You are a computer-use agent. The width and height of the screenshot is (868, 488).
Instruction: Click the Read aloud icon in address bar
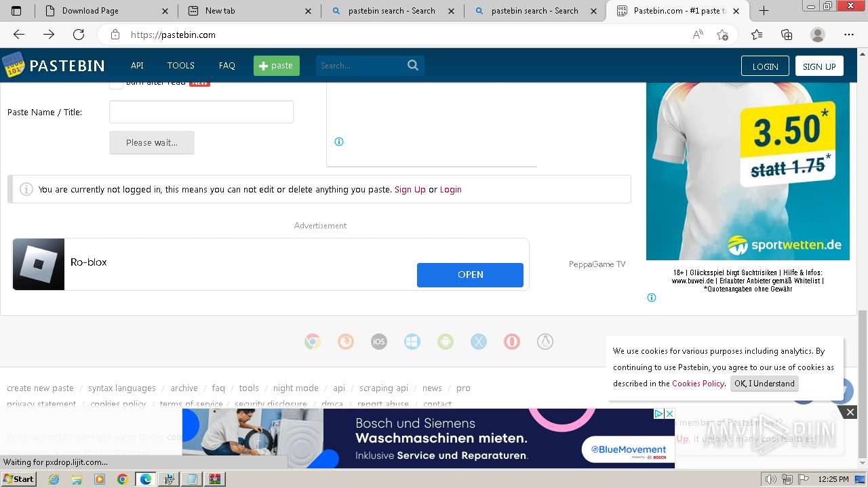[698, 35]
